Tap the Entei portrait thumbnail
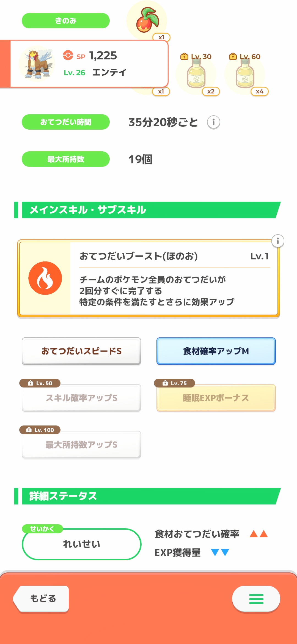The height and width of the screenshot is (644, 297). click(x=38, y=64)
